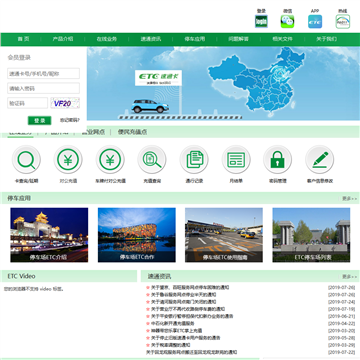Open 停车应用 in the navigation bar
The width and height of the screenshot is (360, 360).
coord(195,39)
